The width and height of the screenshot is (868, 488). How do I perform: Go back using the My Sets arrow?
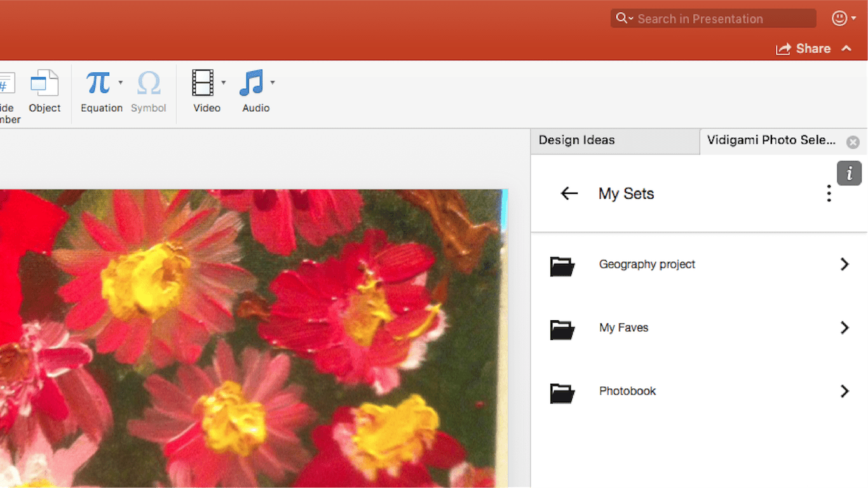click(x=569, y=194)
